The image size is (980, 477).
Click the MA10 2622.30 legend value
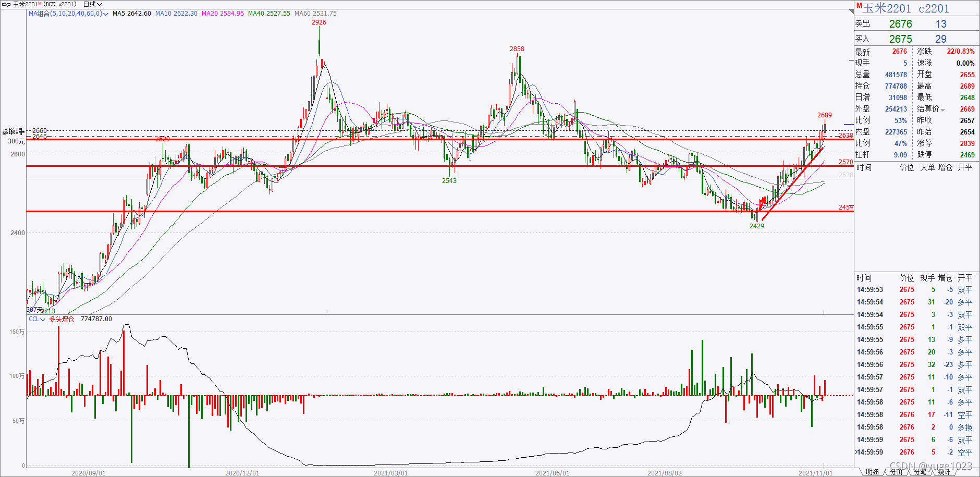tap(176, 14)
